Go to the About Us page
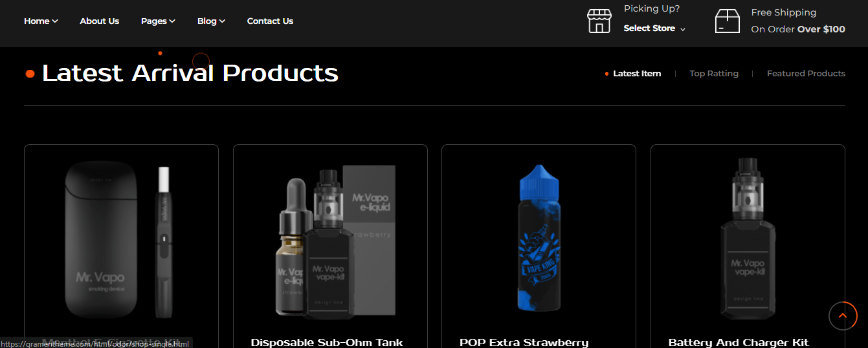Viewport: 868px width, 348px height. point(100,21)
